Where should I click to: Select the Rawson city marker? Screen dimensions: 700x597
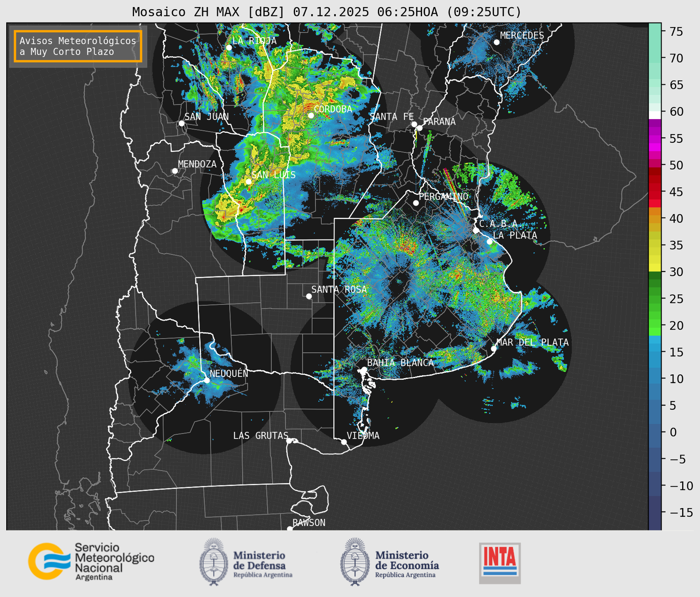pyautogui.click(x=290, y=528)
